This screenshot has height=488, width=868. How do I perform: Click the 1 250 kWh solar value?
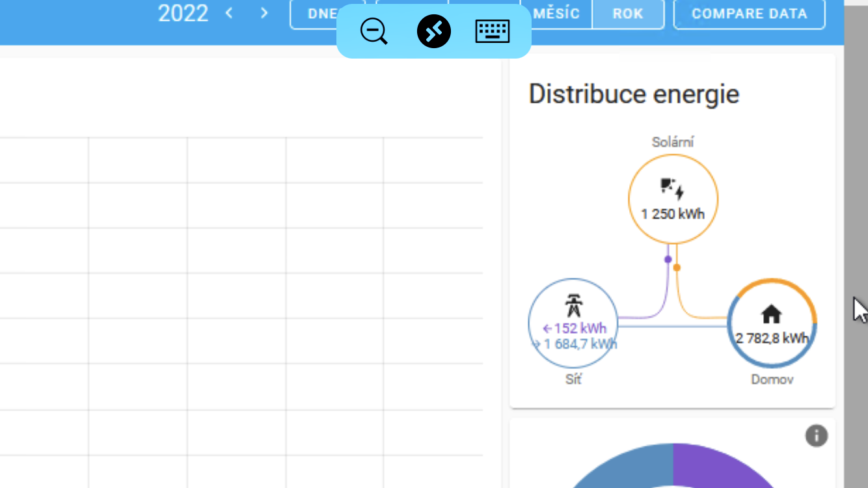(673, 214)
